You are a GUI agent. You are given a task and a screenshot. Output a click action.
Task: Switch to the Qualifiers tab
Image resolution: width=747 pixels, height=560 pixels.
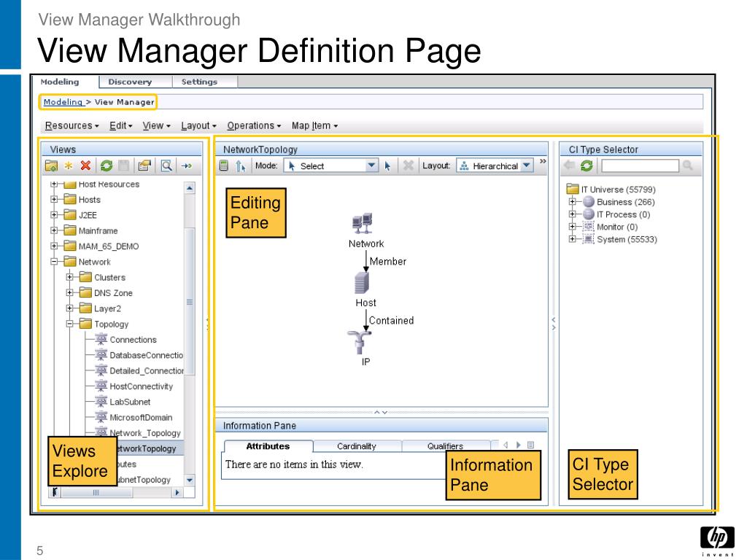[446, 446]
